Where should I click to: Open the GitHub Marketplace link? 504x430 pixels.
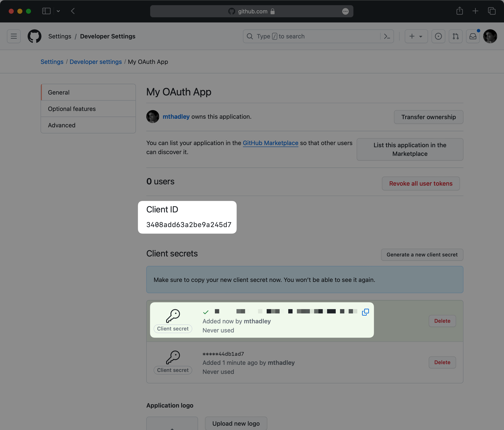(x=270, y=143)
